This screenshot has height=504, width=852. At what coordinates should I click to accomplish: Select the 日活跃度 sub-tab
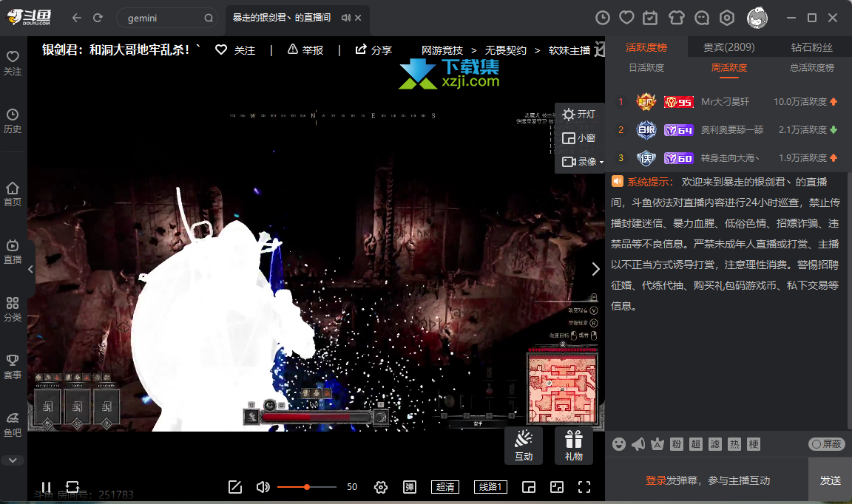[646, 68]
